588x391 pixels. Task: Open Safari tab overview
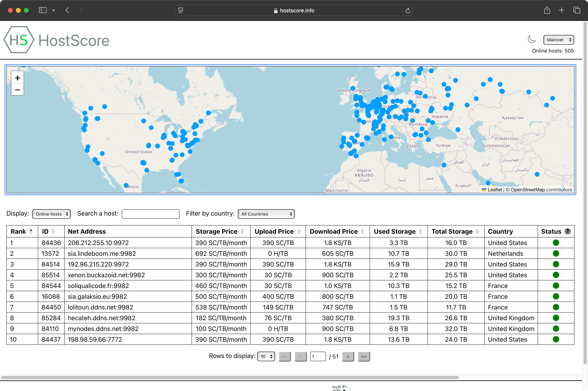click(577, 10)
